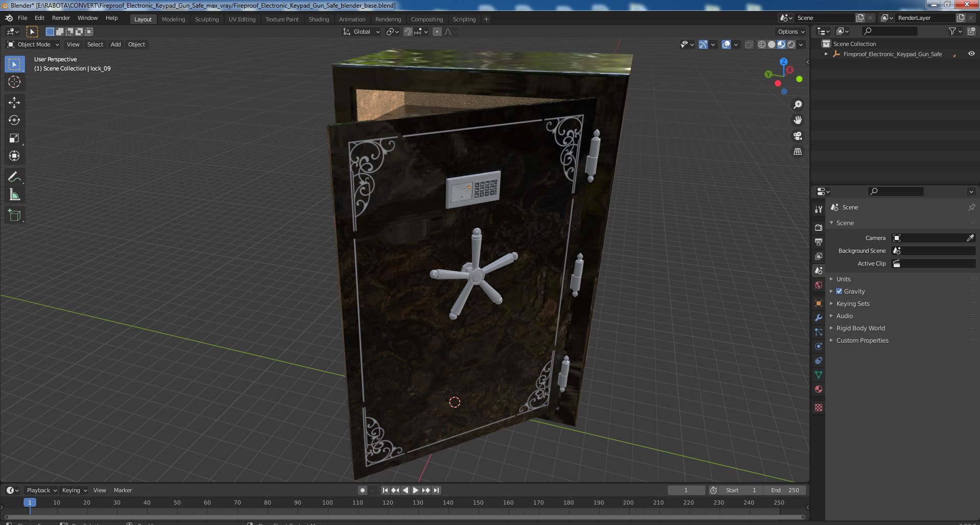
Task: Add a new workspace with plus button
Action: (486, 19)
